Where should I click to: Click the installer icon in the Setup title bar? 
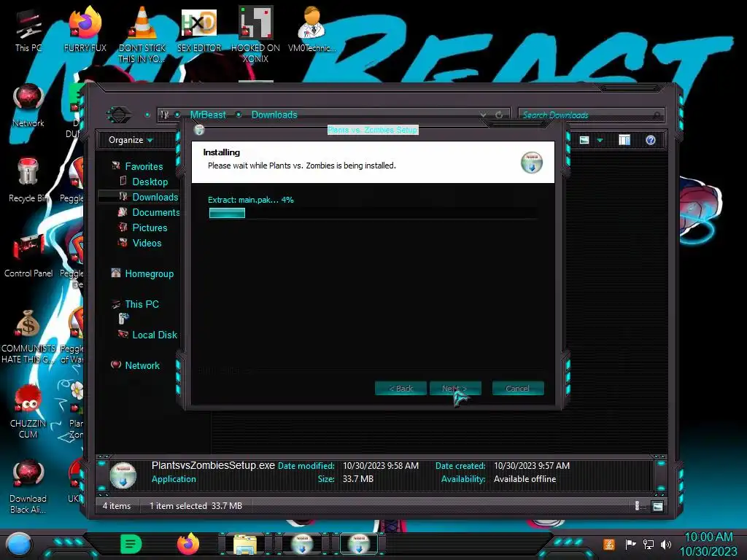(x=199, y=130)
